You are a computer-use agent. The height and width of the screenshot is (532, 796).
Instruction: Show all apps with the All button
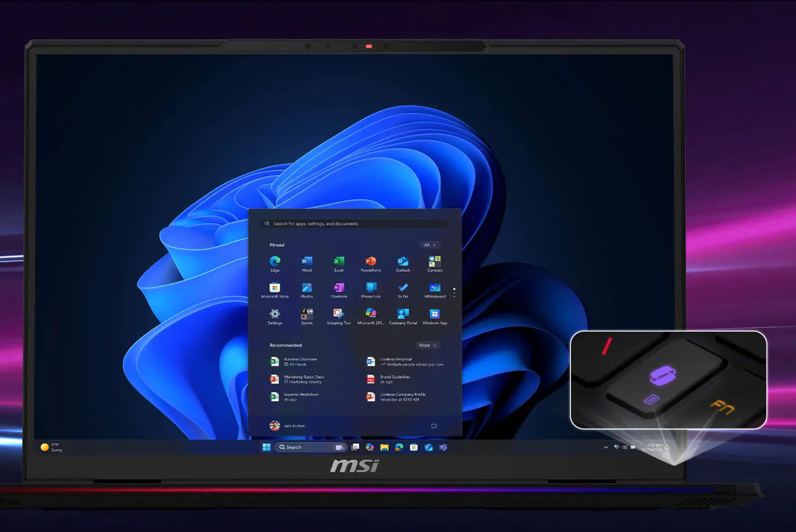click(430, 245)
